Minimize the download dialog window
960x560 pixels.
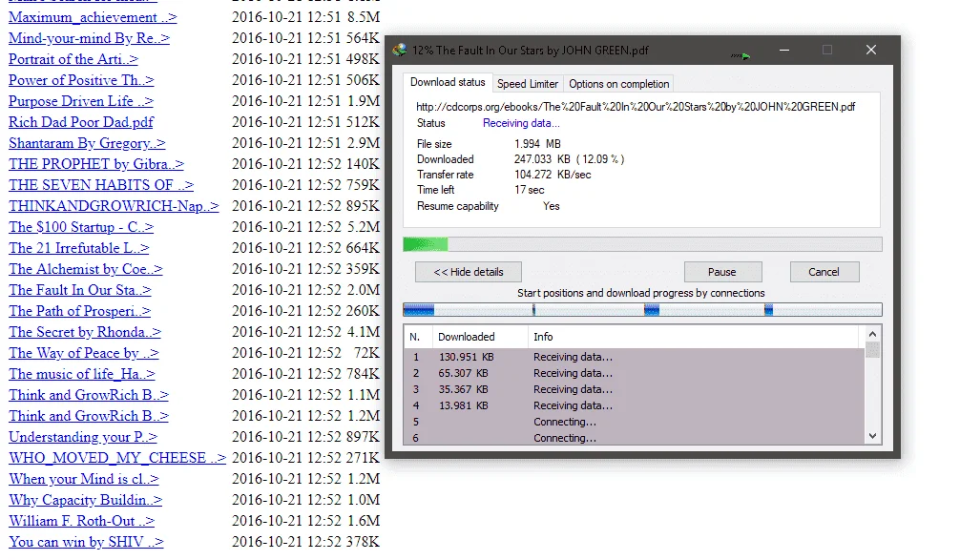783,51
